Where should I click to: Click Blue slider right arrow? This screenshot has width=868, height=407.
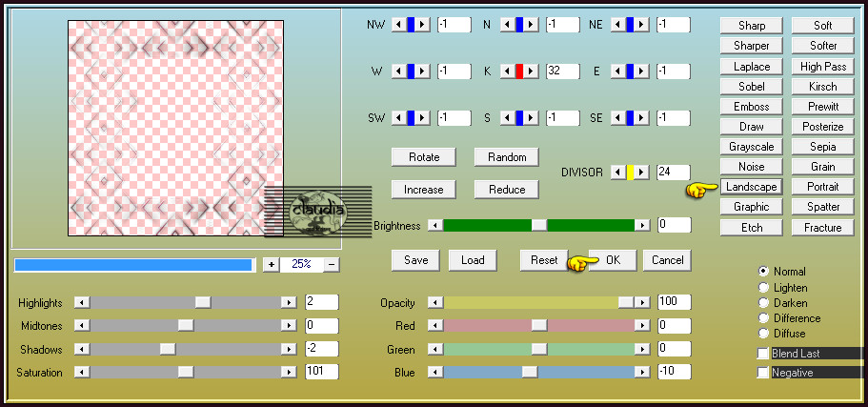click(x=642, y=372)
